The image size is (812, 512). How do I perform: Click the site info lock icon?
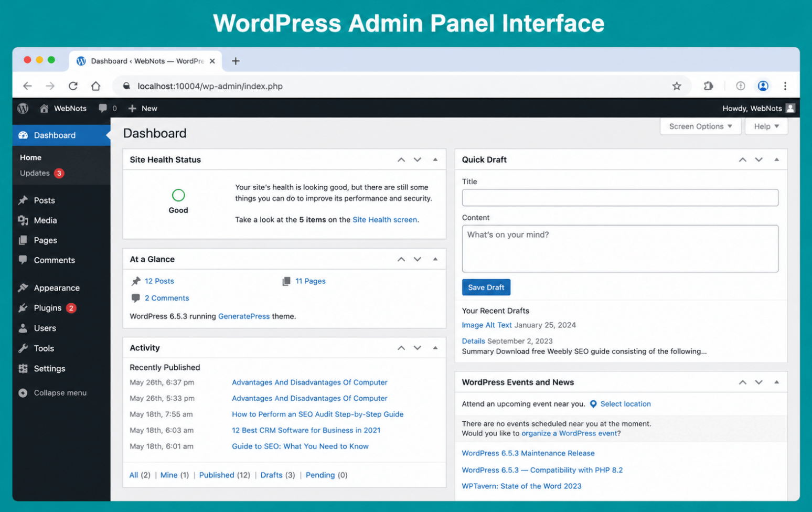point(126,86)
